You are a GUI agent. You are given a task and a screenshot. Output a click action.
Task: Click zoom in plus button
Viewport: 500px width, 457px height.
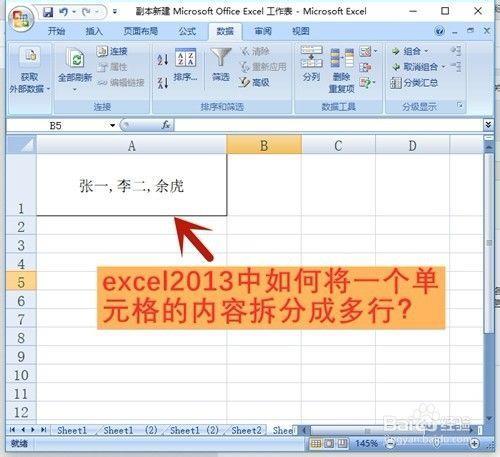point(475,443)
